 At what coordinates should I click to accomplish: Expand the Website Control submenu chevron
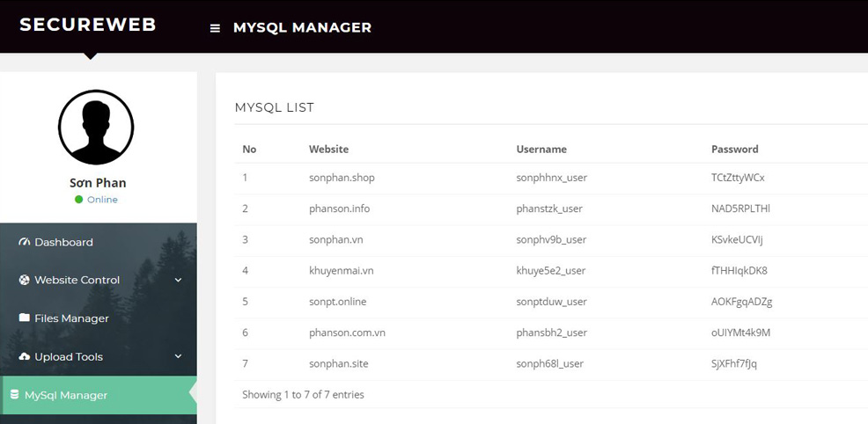click(x=178, y=280)
